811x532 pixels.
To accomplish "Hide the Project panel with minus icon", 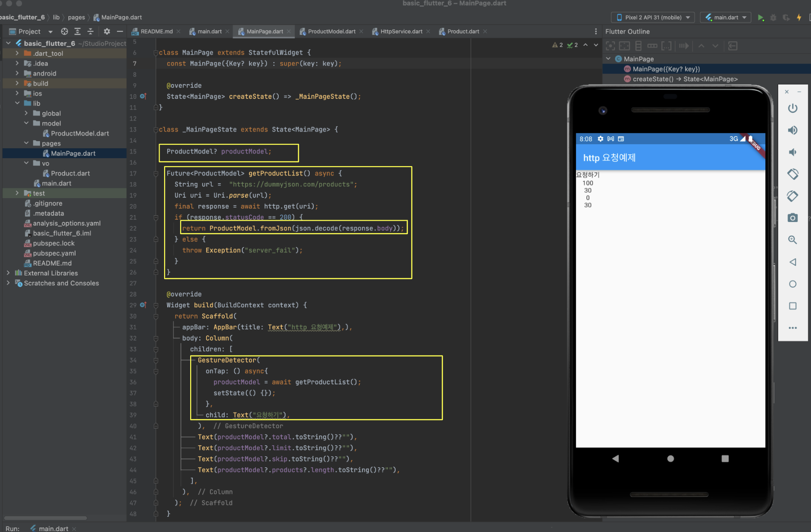I will [x=120, y=31].
